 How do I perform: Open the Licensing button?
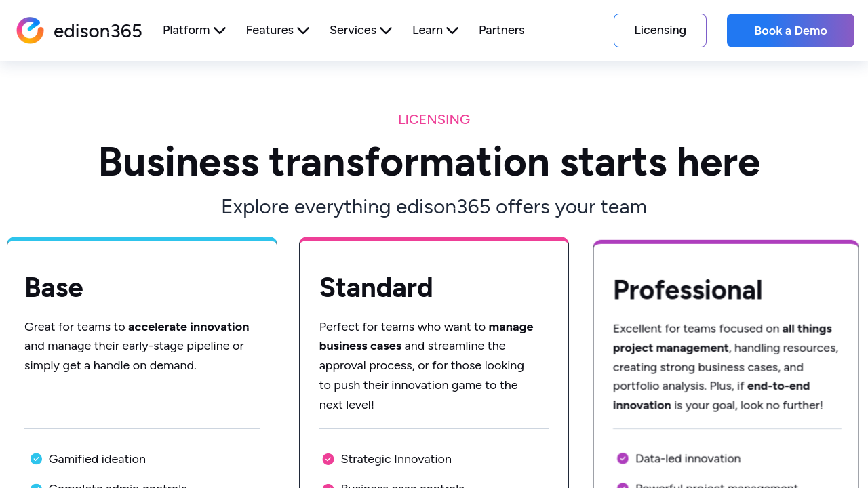click(x=660, y=30)
